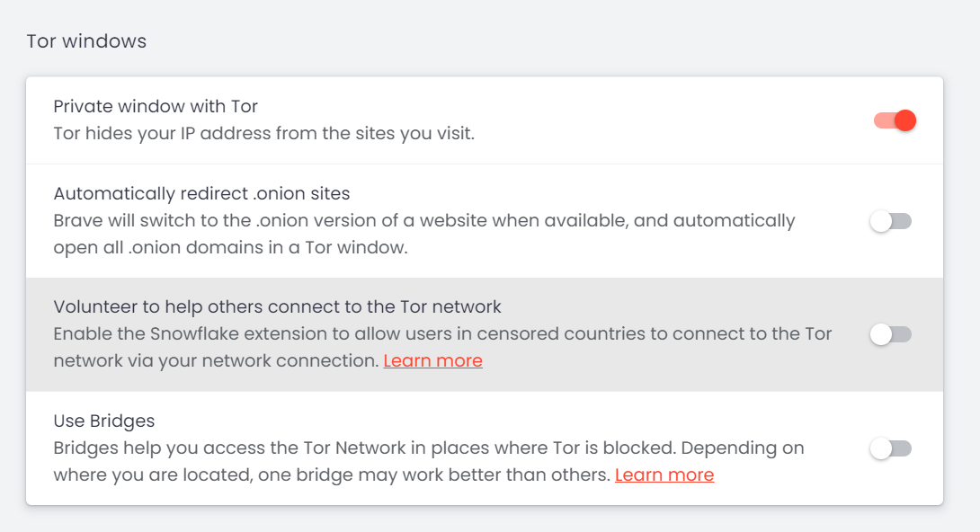The width and height of the screenshot is (980, 532).
Task: Switch on the Use Bridges toggle
Action: 890,448
